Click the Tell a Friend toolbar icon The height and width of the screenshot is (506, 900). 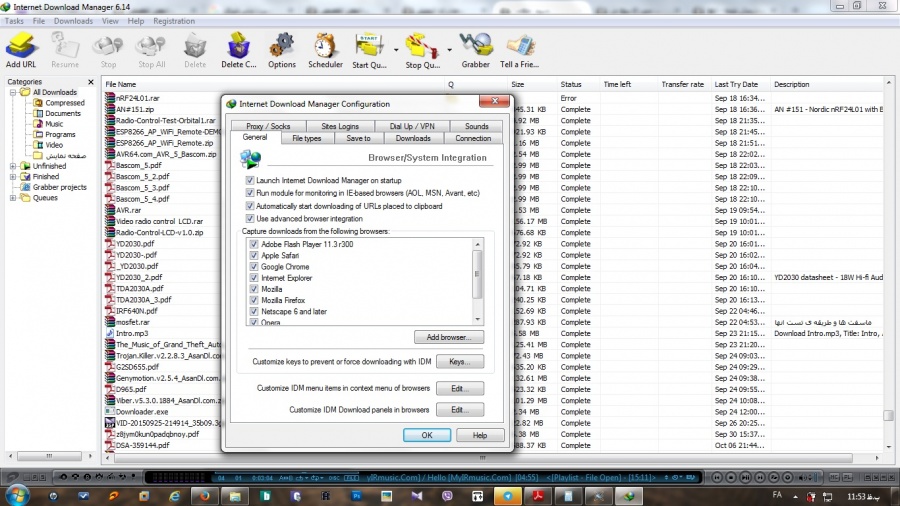tap(519, 50)
